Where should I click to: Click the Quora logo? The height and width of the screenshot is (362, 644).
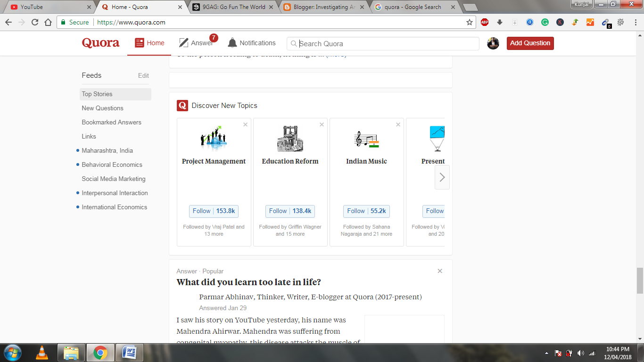(x=100, y=42)
